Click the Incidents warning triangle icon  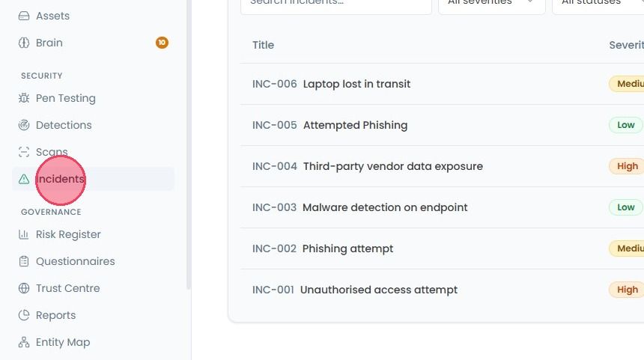point(24,179)
